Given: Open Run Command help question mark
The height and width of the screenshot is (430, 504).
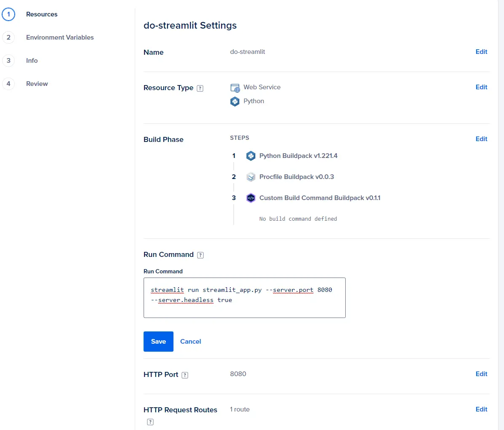Looking at the screenshot, I should (200, 255).
